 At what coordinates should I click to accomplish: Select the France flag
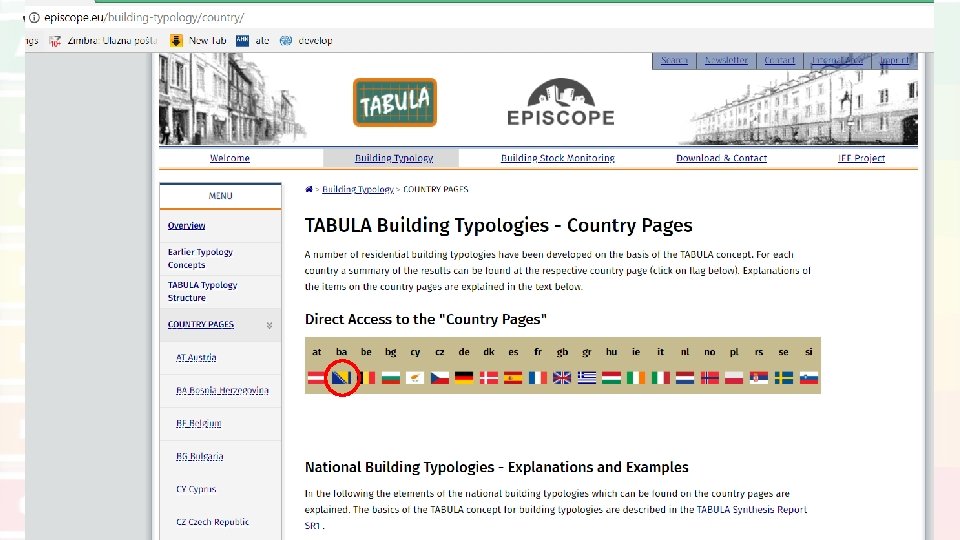pos(538,378)
